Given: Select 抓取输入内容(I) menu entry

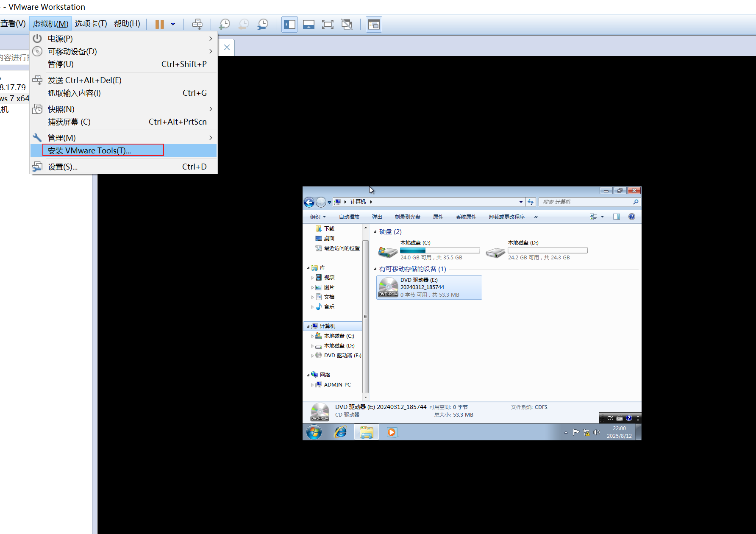Looking at the screenshot, I should [x=123, y=93].
